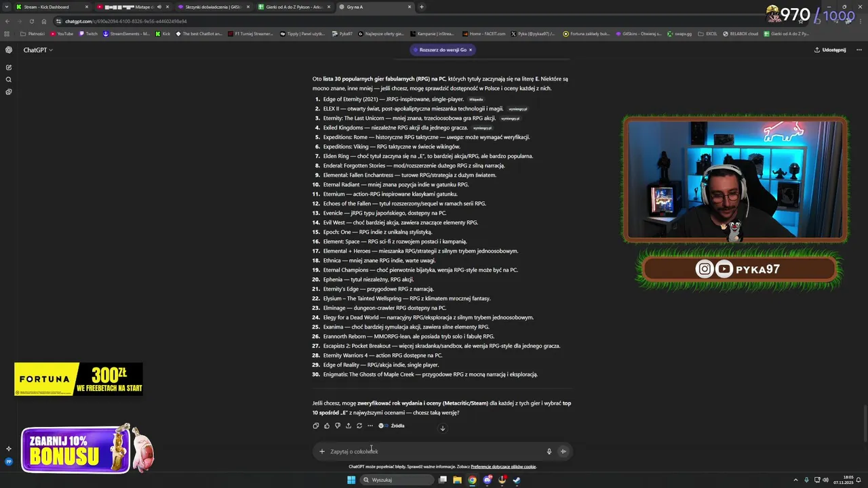Open the Płatności bookmark folder
The image size is (868, 488).
[33, 33]
